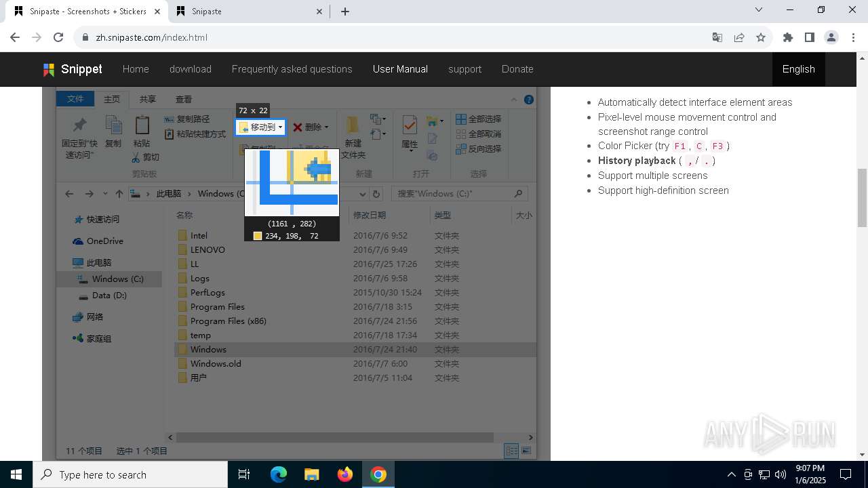Open the network status tray icon

click(764, 474)
